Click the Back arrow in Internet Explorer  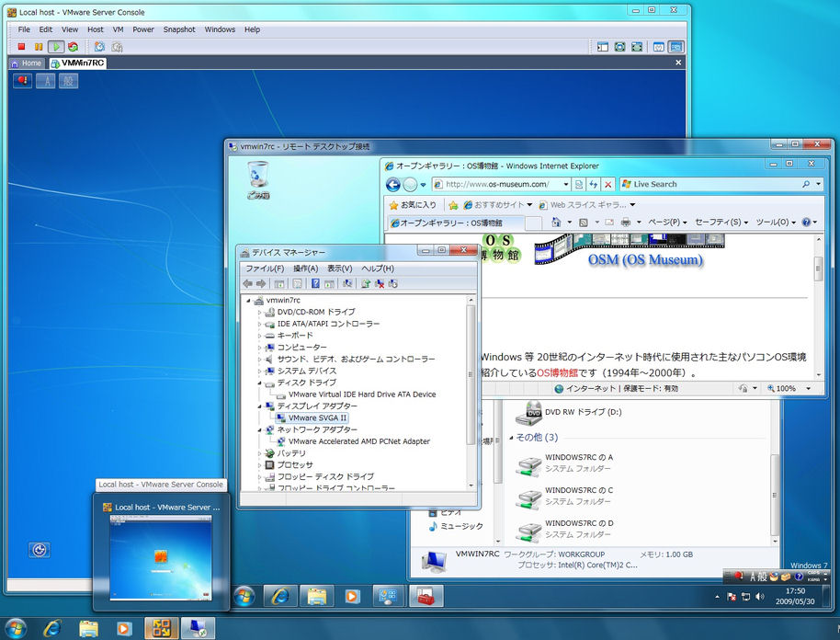click(393, 185)
